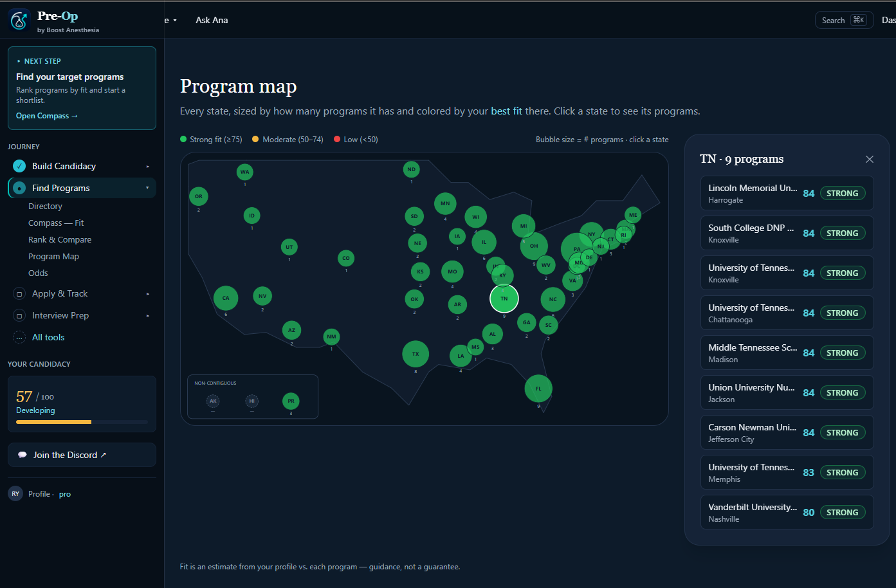Image resolution: width=896 pixels, height=588 pixels.
Task: Open the Vanderbilt University program card
Action: point(787,512)
